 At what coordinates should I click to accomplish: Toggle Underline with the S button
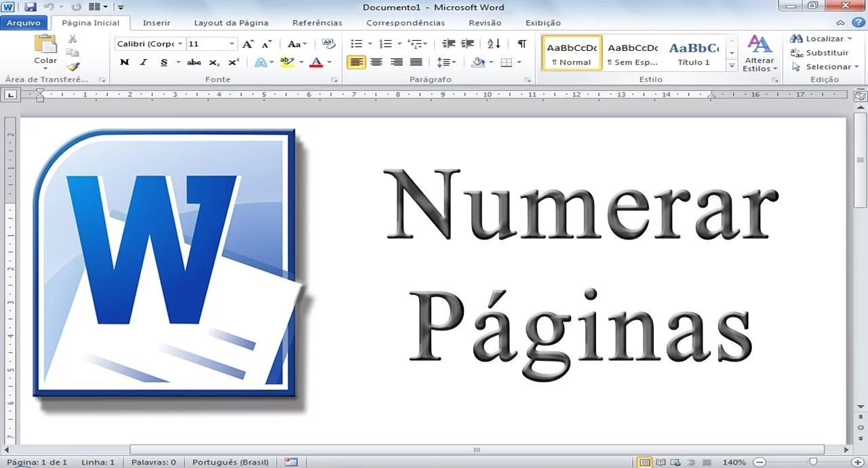pyautogui.click(x=163, y=62)
